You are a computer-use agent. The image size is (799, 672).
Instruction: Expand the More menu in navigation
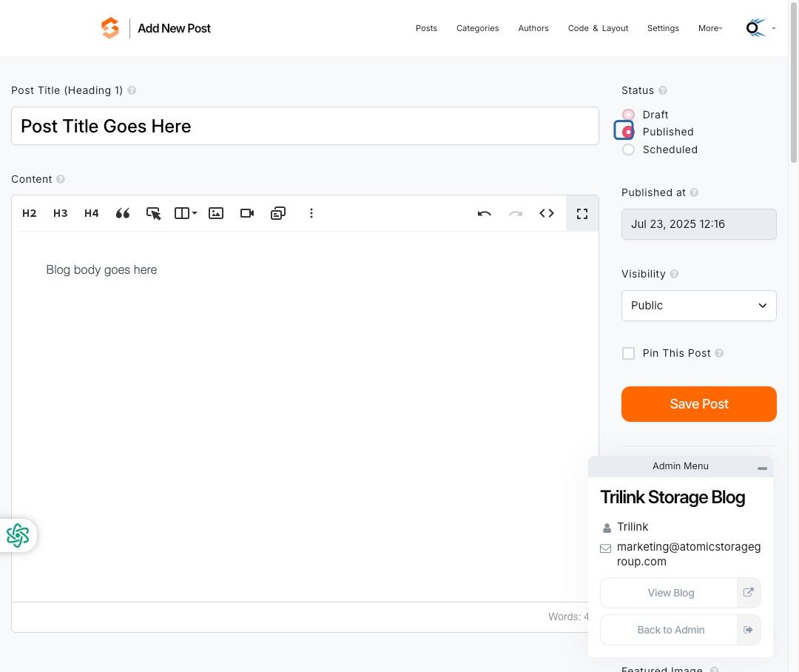710,29
